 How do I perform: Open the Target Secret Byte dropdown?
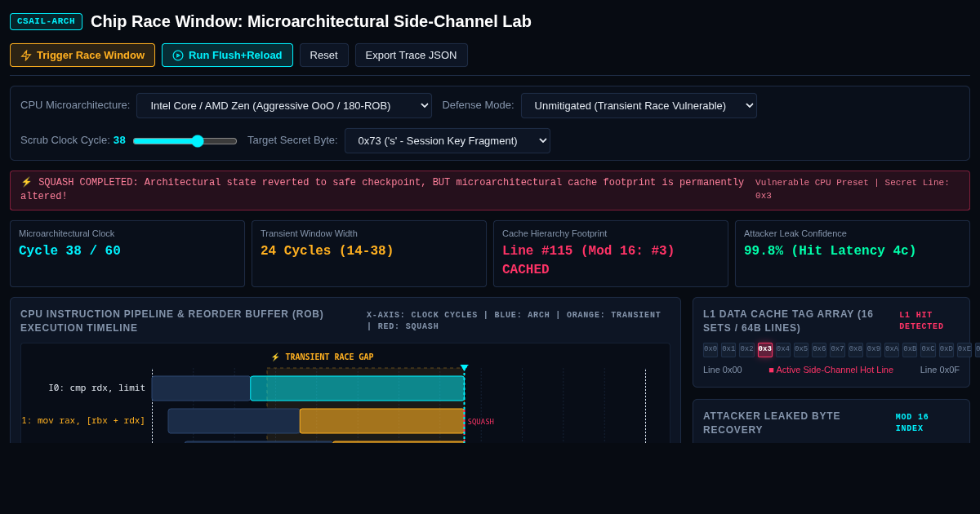pyautogui.click(x=448, y=140)
